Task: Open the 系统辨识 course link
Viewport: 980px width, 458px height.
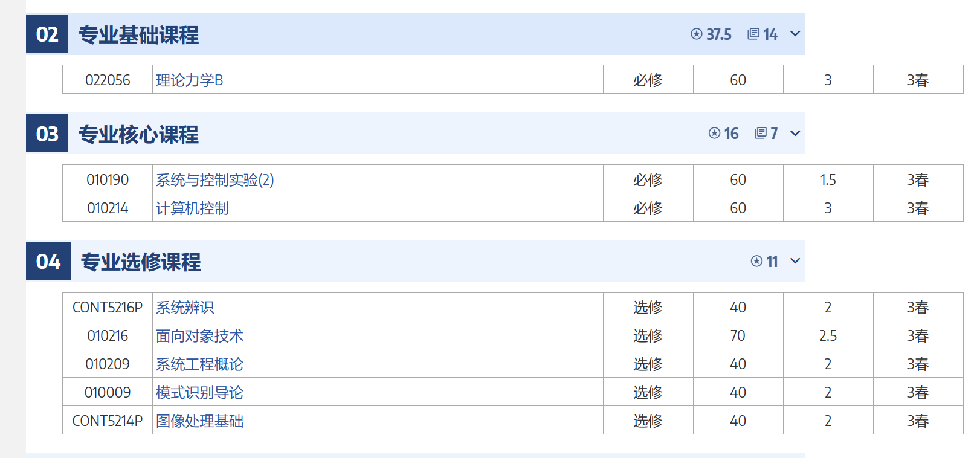Action: tap(185, 308)
